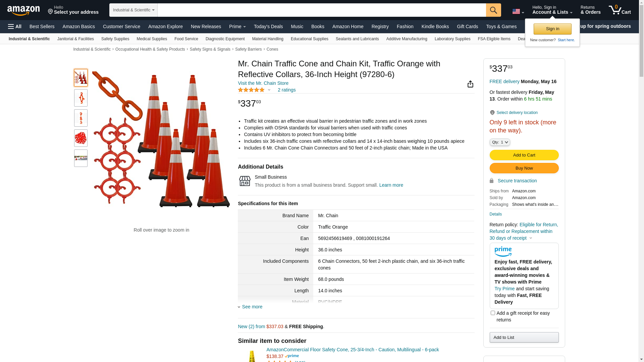
Task: Click in the search text field
Action: (321, 10)
